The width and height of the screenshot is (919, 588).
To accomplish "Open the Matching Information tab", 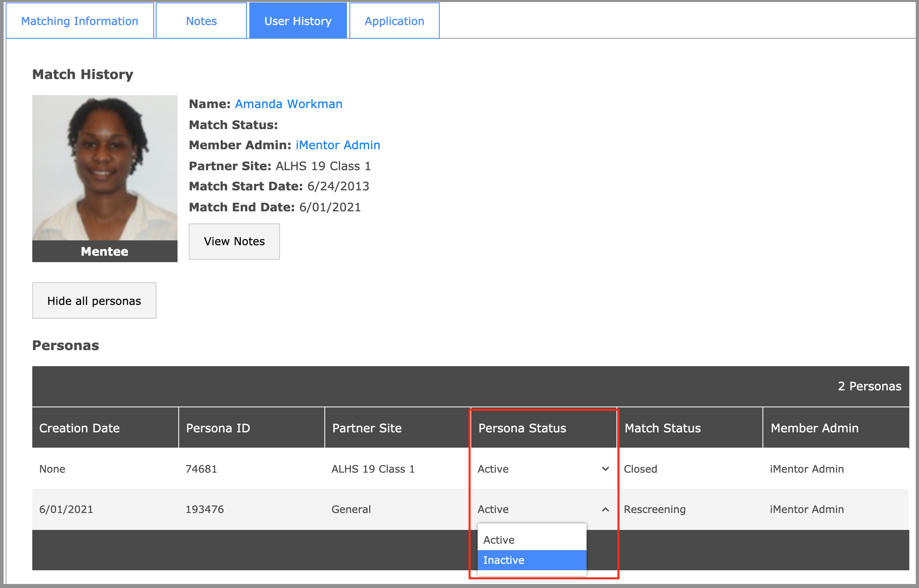I will click(79, 21).
